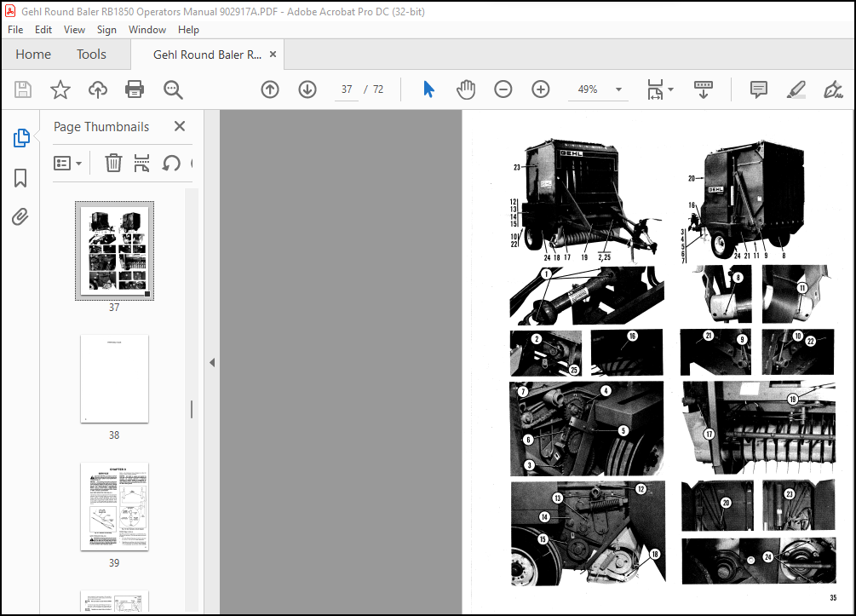This screenshot has height=616, width=856.
Task: Click the Acrobat application logo icon
Action: pos(10,11)
